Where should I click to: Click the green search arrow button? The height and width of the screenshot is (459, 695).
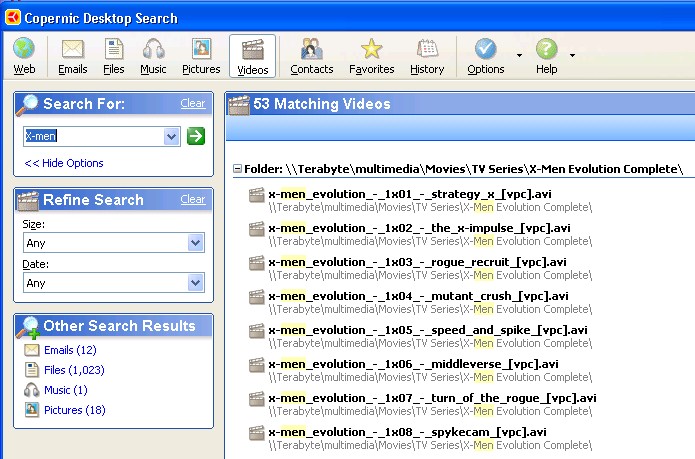point(196,136)
